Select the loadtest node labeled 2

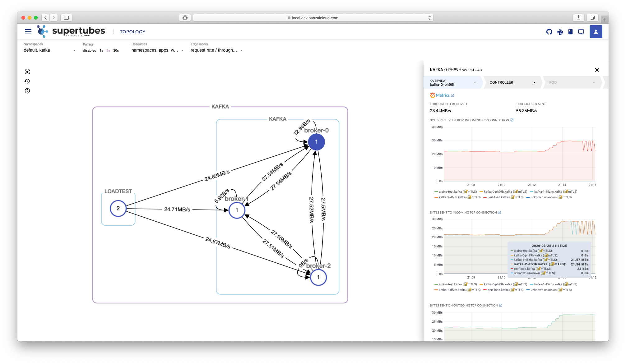(x=118, y=208)
